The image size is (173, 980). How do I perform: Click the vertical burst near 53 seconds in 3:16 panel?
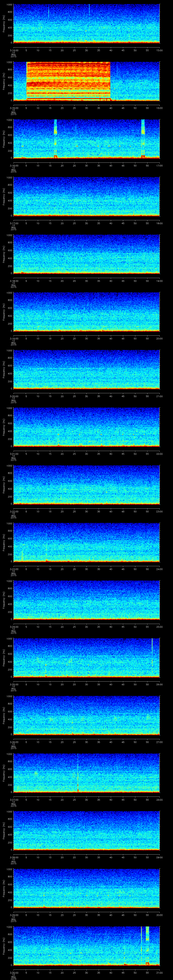point(143,139)
